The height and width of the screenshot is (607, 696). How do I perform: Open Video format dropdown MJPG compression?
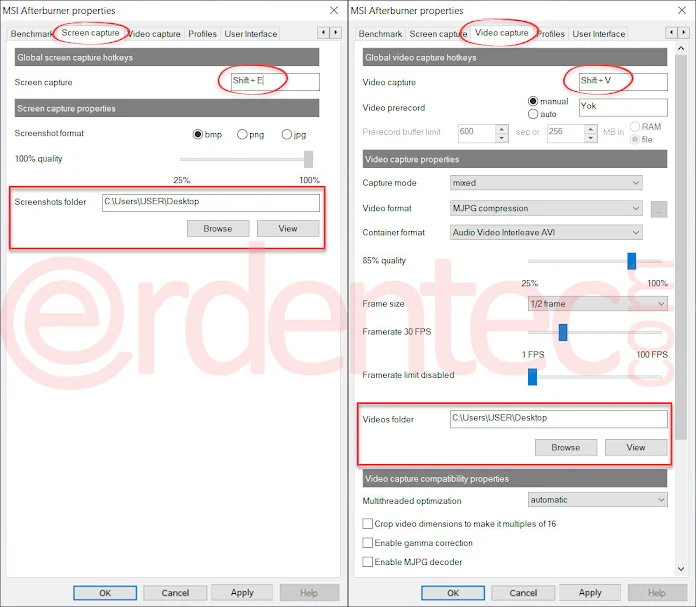tap(546, 208)
